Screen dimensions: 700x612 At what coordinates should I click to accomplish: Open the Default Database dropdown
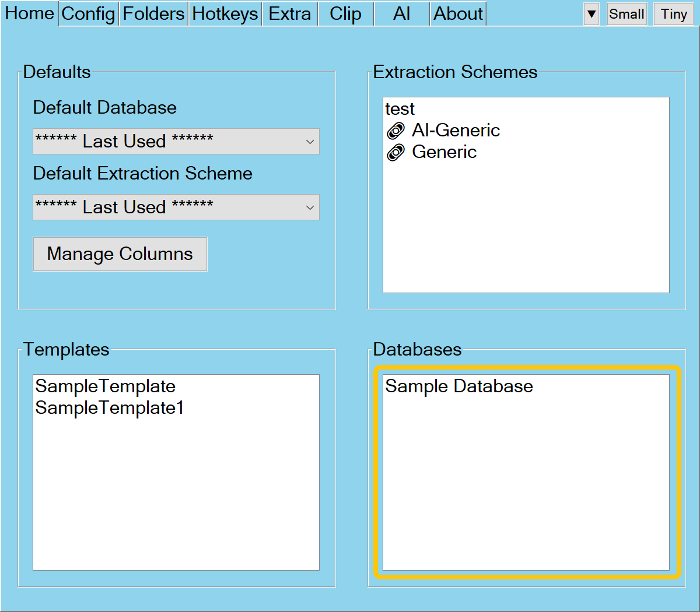tap(176, 142)
